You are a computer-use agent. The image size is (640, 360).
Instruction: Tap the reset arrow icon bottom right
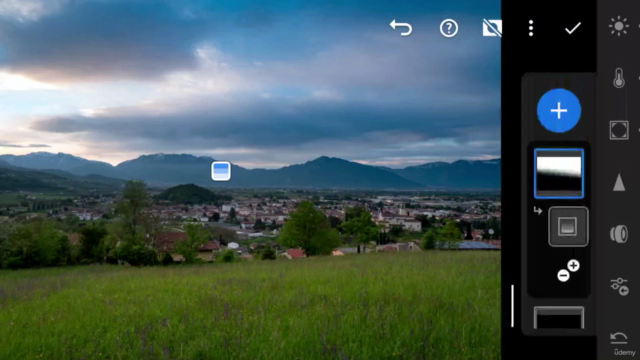click(x=619, y=338)
